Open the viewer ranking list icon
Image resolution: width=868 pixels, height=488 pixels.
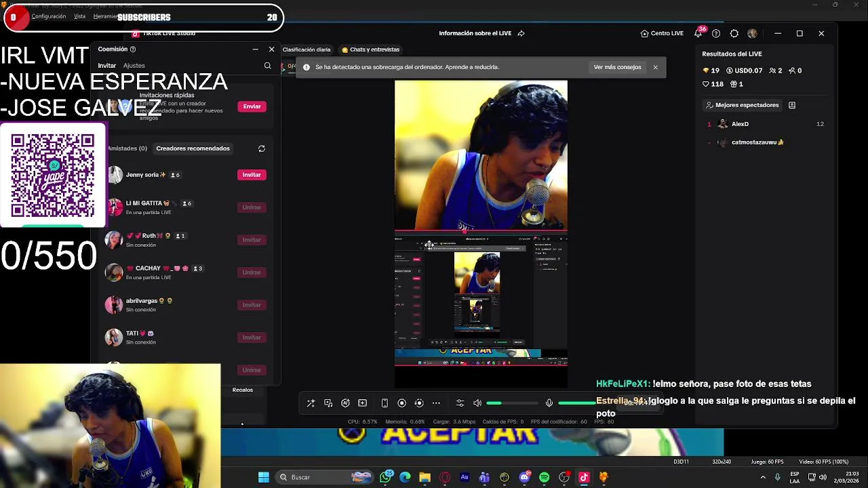(791, 105)
